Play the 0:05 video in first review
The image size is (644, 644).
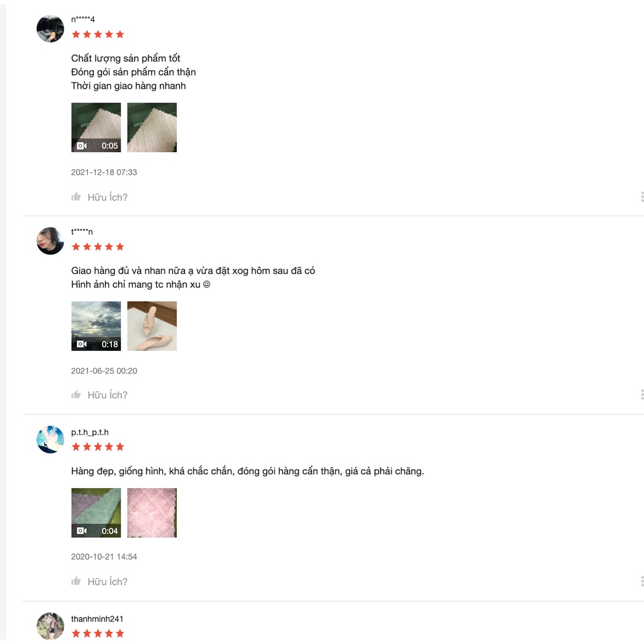click(96, 127)
